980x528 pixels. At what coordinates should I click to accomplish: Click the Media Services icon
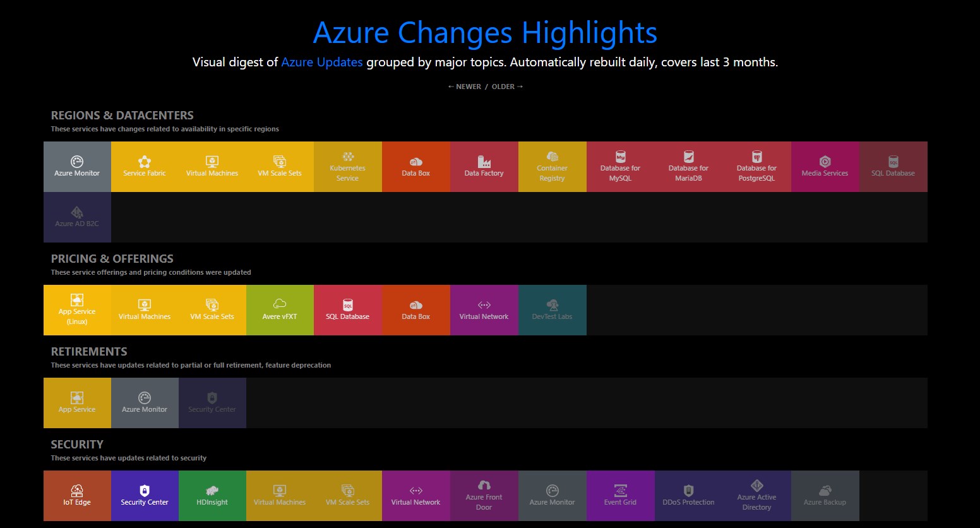pos(825,166)
